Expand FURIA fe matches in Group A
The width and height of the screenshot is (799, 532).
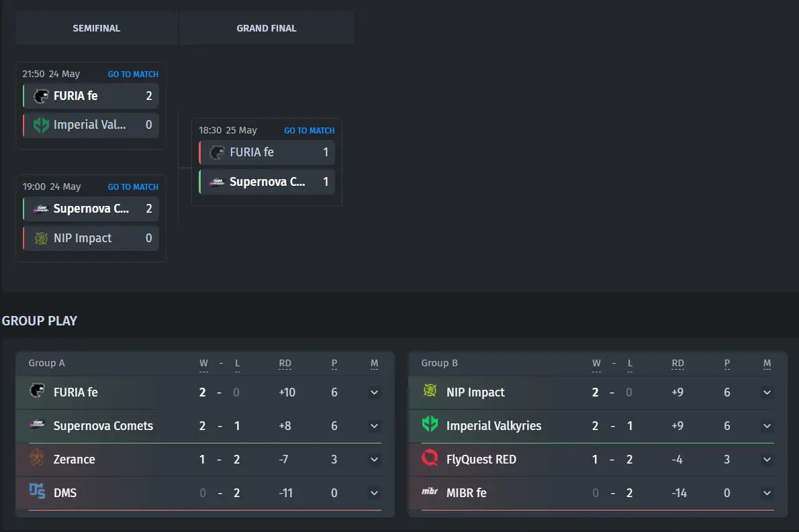374,392
